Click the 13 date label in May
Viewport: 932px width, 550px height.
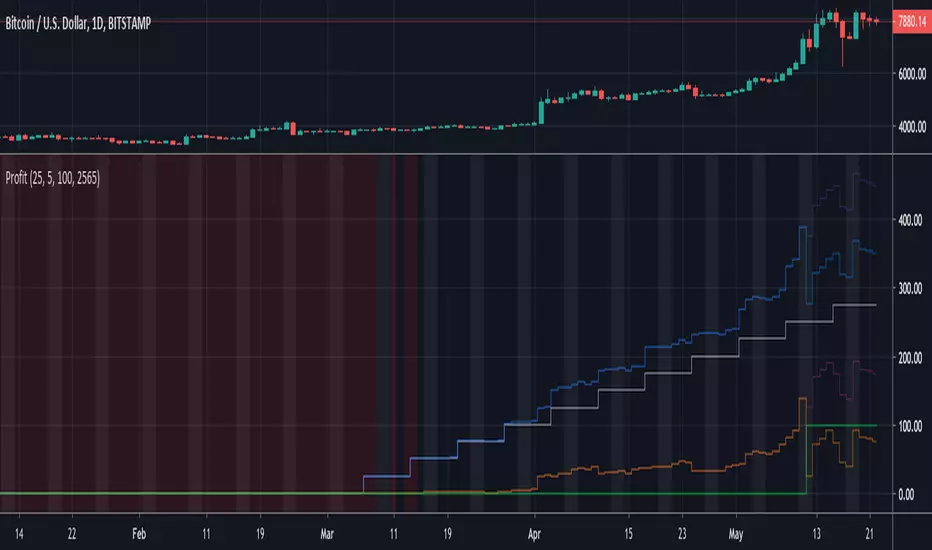pyautogui.click(x=816, y=534)
